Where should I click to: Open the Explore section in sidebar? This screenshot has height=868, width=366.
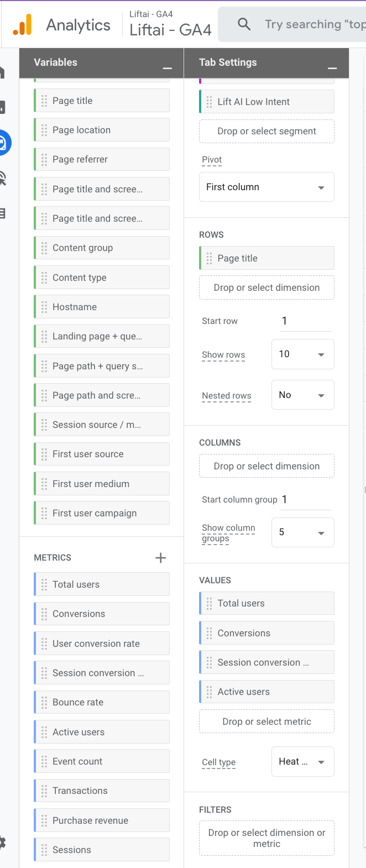pos(3,143)
